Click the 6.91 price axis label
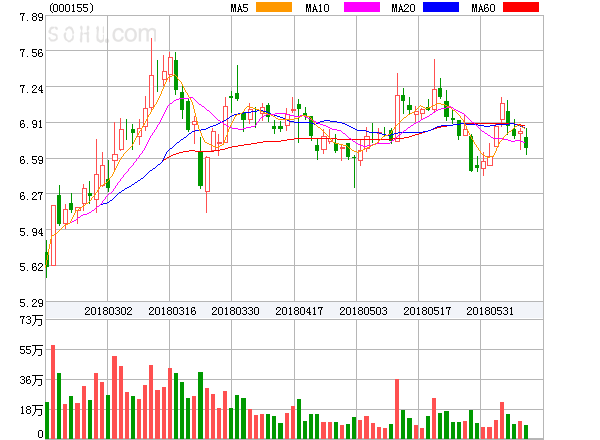 (x=31, y=124)
